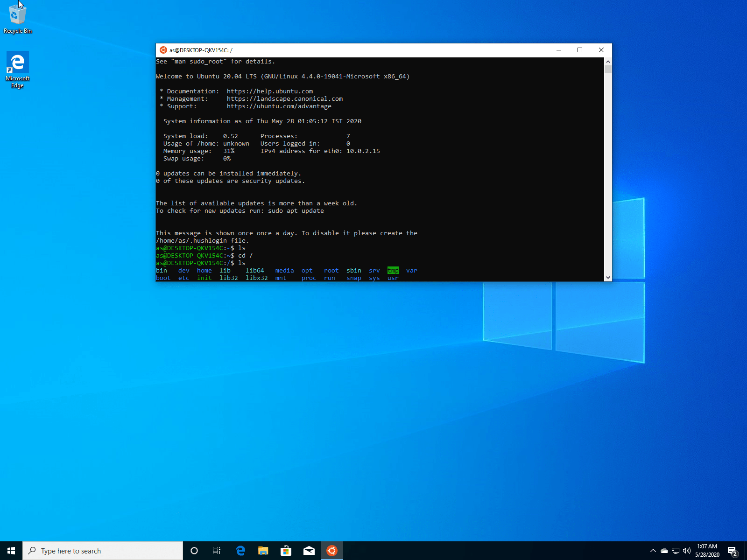This screenshot has width=747, height=560.
Task: Click the 'Memory usage: 31%' value
Action: click(229, 151)
